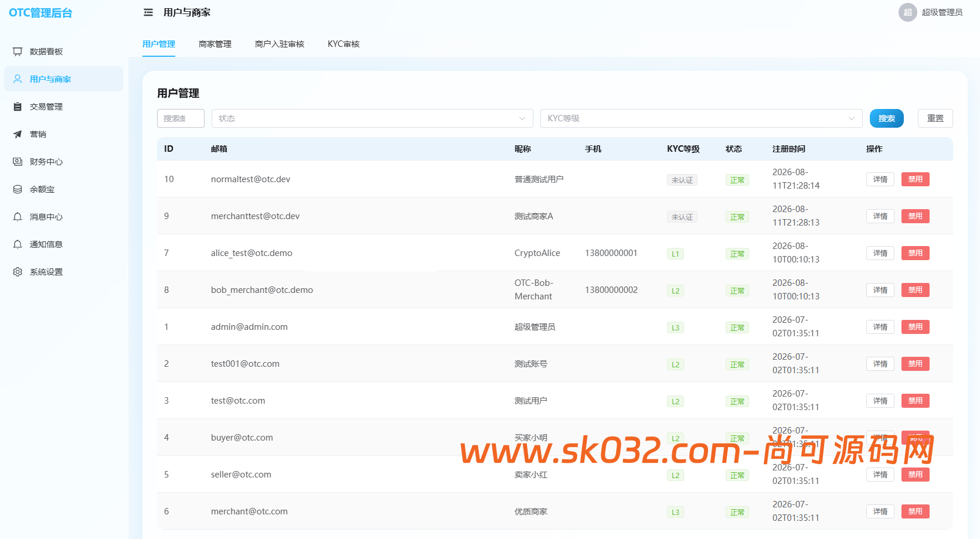
Task: Switch to the 用户管理 tab
Action: click(x=159, y=44)
